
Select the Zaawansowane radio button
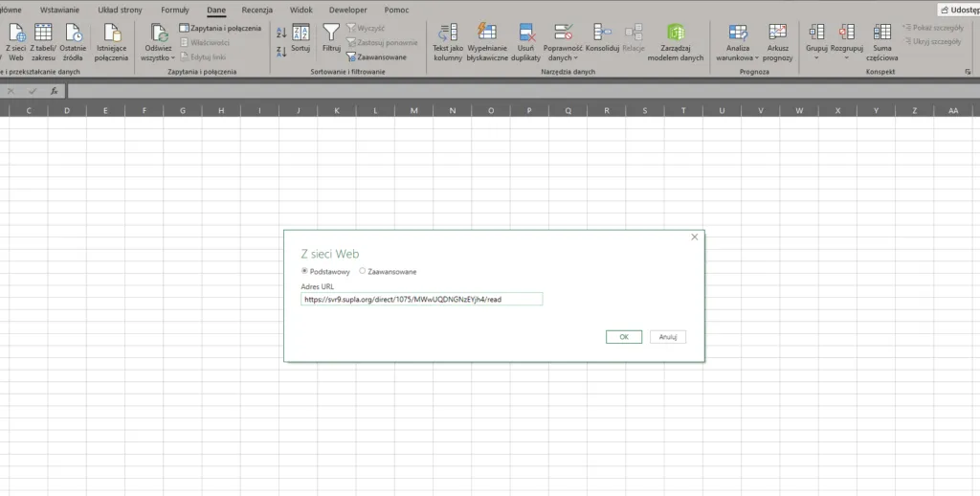point(363,271)
